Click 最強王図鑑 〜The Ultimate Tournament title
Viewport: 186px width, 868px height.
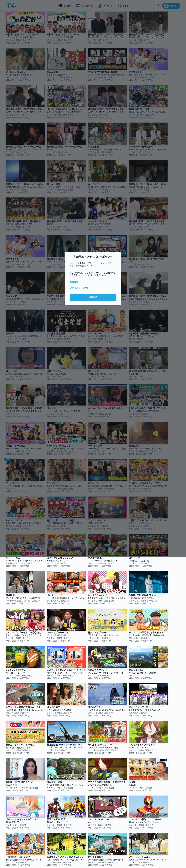pyautogui.click(x=66, y=745)
